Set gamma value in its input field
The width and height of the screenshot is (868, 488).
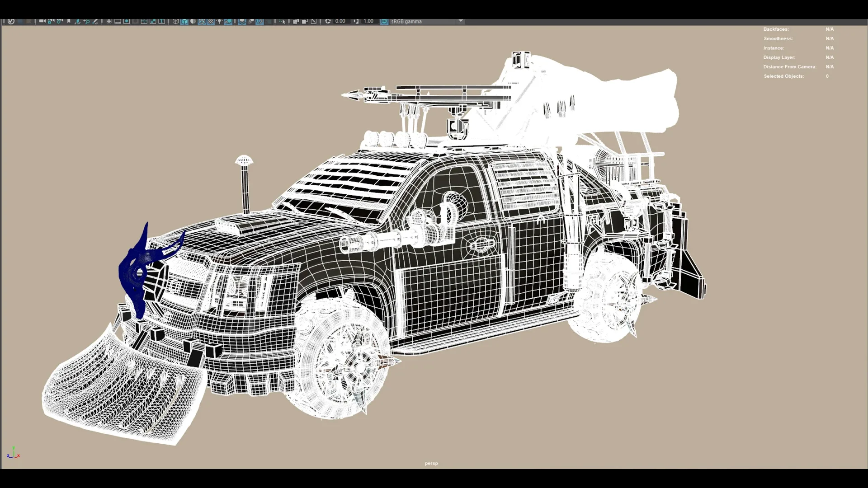point(368,21)
